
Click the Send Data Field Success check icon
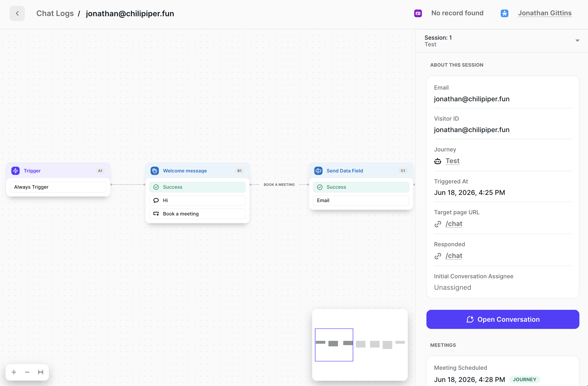(x=320, y=187)
